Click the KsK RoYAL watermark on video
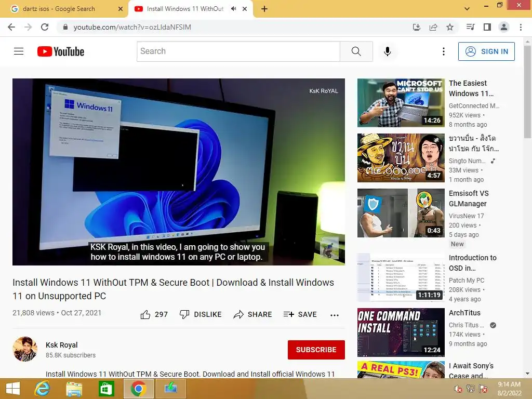 coord(323,91)
